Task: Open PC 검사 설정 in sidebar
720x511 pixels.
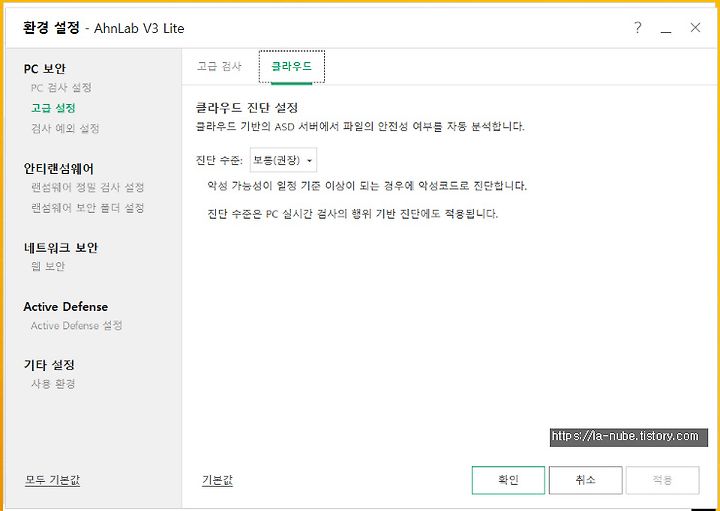Action: tap(61, 88)
